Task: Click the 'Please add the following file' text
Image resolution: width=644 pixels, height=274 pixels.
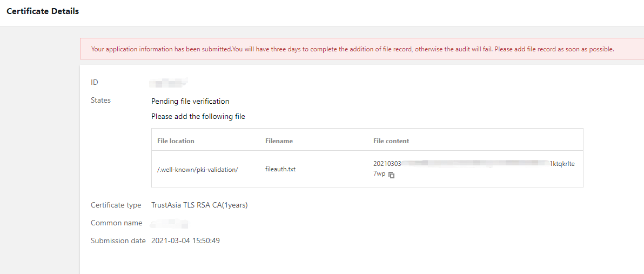Action: pos(198,117)
